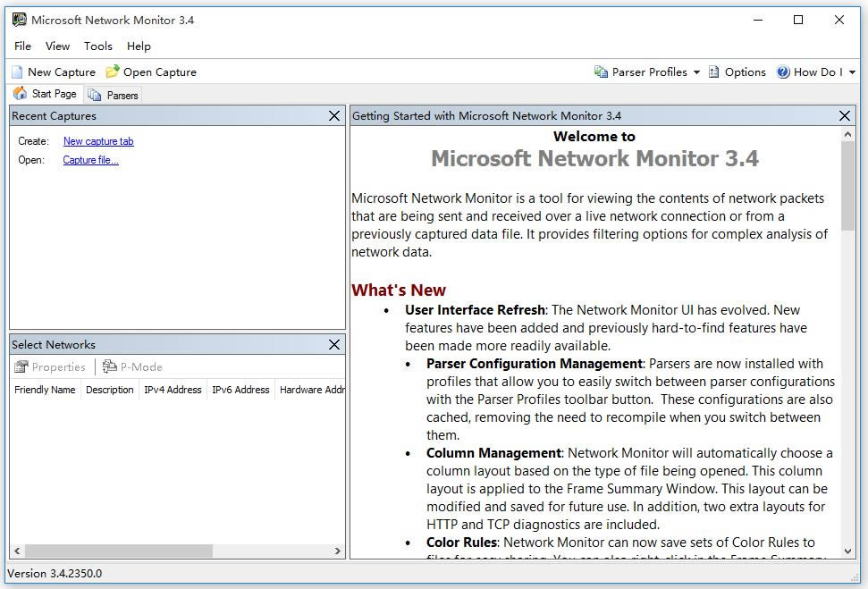
Task: Maximize the Network Monitor window
Action: [x=798, y=20]
